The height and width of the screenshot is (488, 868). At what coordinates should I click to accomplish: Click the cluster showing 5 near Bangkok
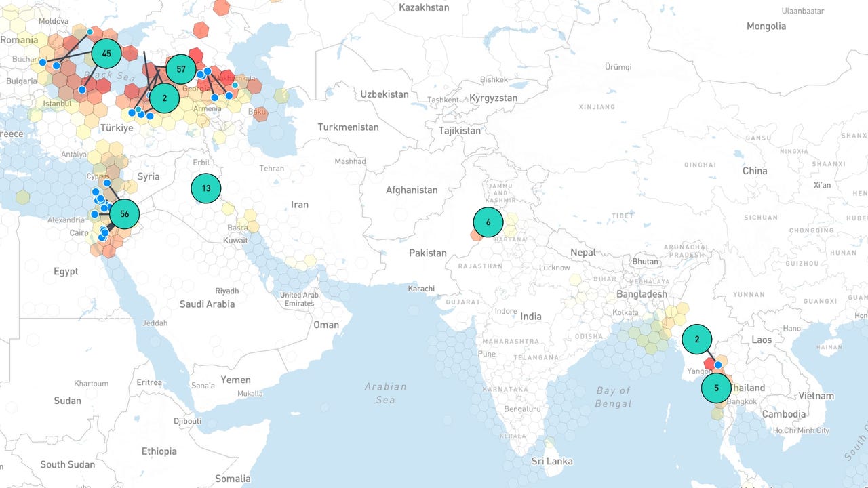716,388
